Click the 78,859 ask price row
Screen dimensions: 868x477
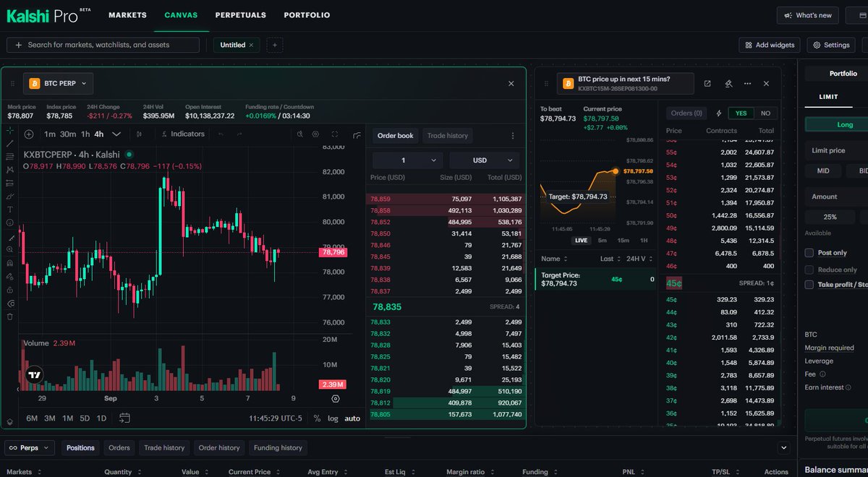tap(446, 199)
